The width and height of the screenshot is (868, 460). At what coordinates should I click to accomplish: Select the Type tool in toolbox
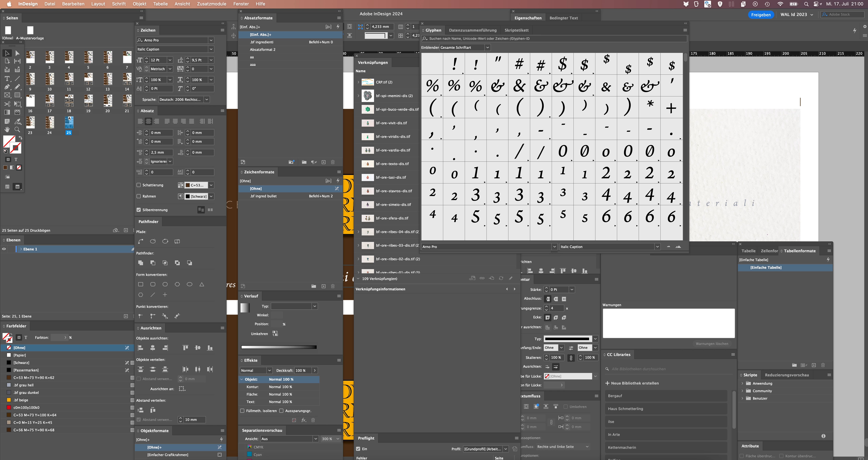(7, 79)
